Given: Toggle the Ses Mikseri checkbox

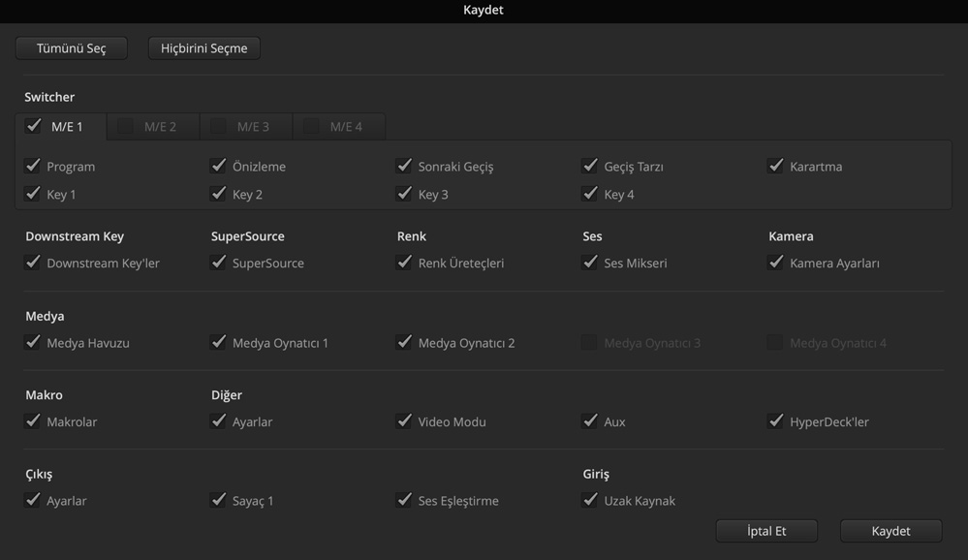Looking at the screenshot, I should click(590, 263).
